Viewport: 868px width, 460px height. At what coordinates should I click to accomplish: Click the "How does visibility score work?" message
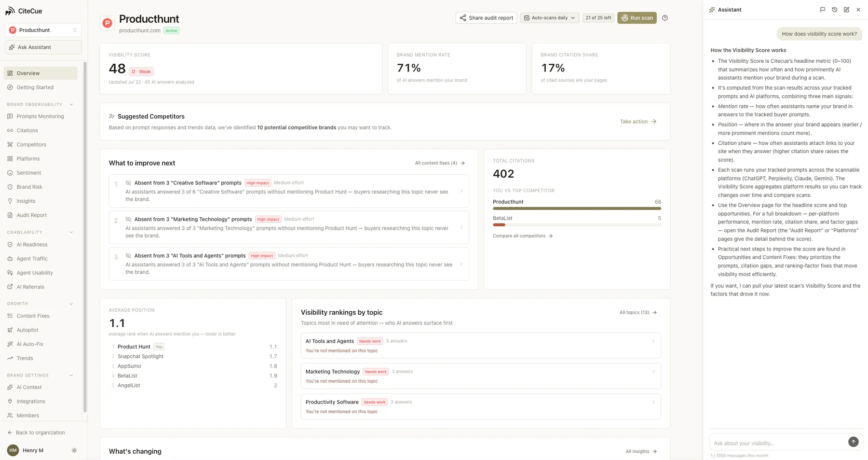pos(819,34)
